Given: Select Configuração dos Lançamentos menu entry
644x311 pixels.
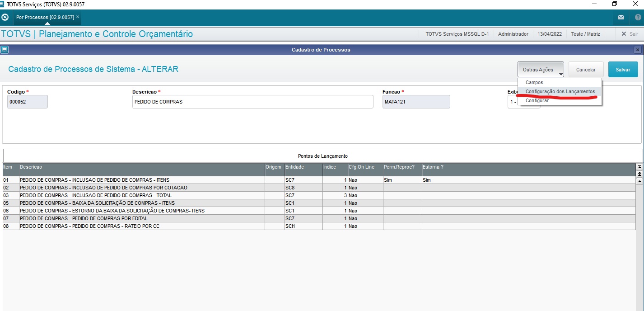Looking at the screenshot, I should coord(560,91).
